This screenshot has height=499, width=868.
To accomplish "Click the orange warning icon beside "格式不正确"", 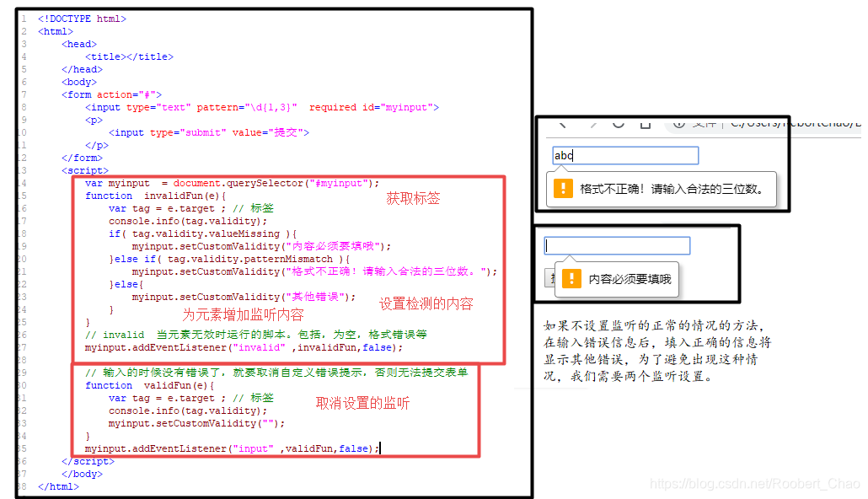I will pos(563,188).
